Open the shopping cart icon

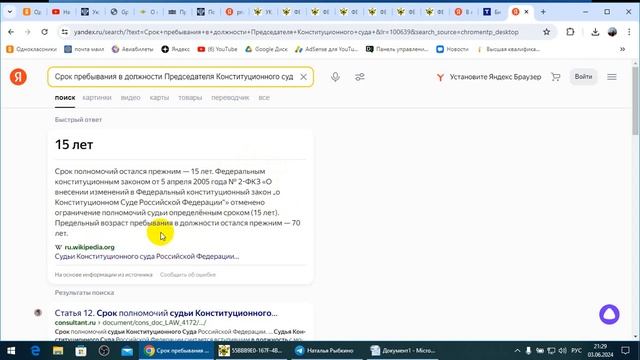556,77
